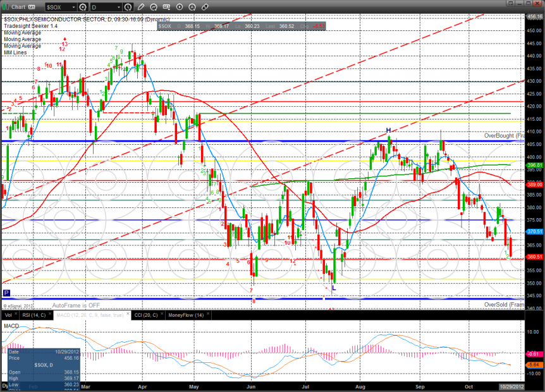
Task: Click the chain link icon in toolbar
Action: 205,7
